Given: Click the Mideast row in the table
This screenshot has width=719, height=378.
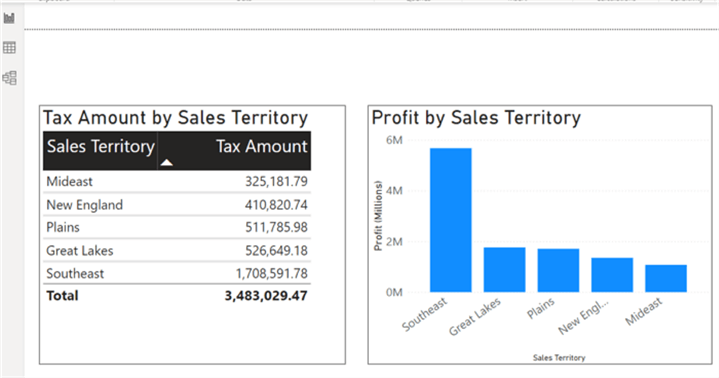Looking at the screenshot, I should [x=177, y=182].
